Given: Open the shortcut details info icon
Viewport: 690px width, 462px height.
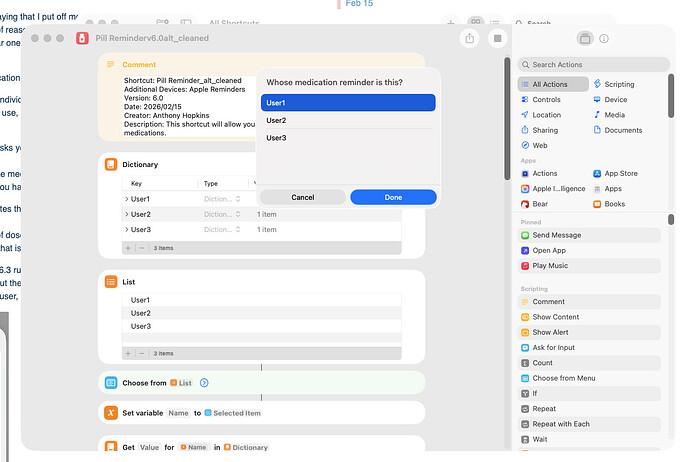Looking at the screenshot, I should coord(604,38).
